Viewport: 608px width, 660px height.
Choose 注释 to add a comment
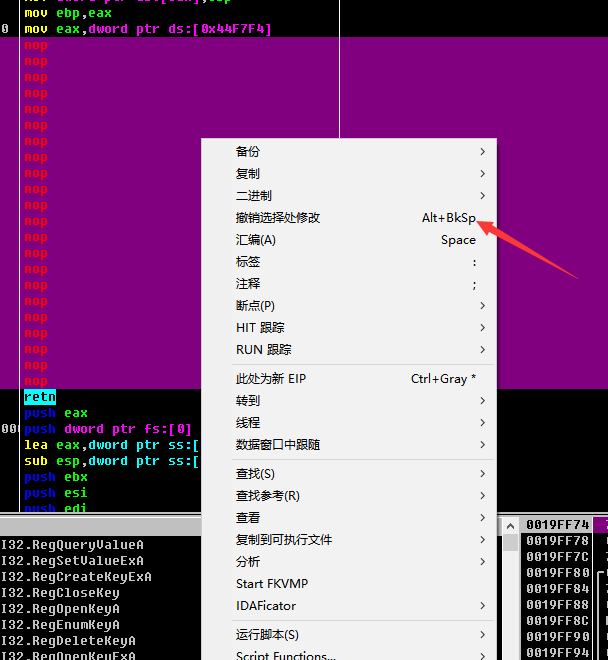(248, 284)
